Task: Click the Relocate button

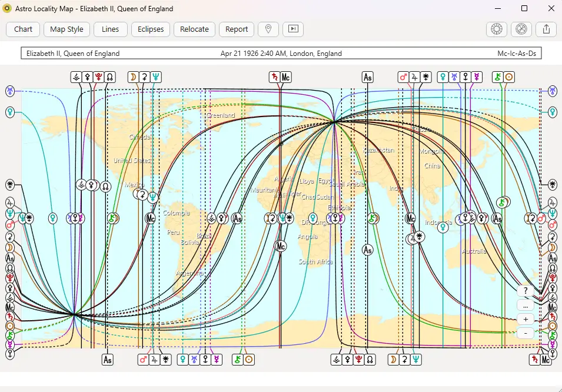Action: (194, 29)
